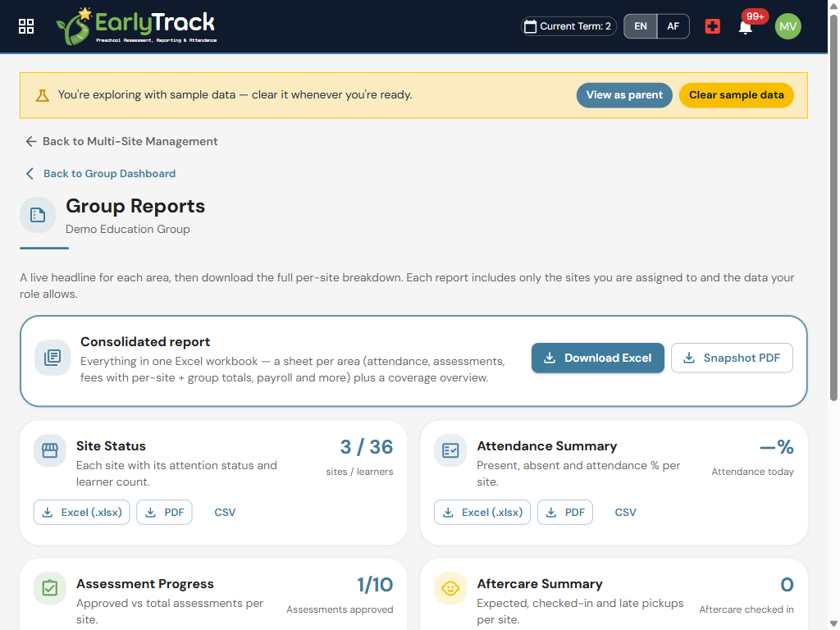The image size is (840, 630).
Task: Click the 'Attendance Summary' card title
Action: [547, 446]
